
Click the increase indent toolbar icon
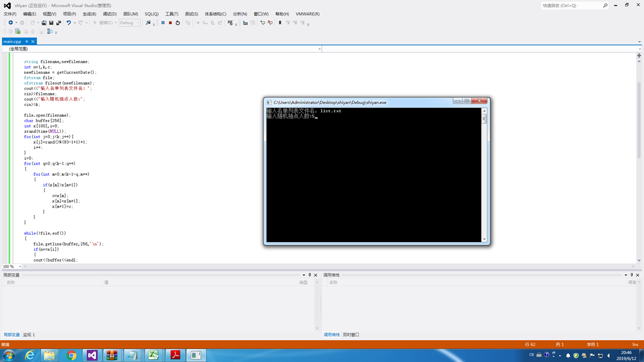pyautogui.click(x=245, y=23)
